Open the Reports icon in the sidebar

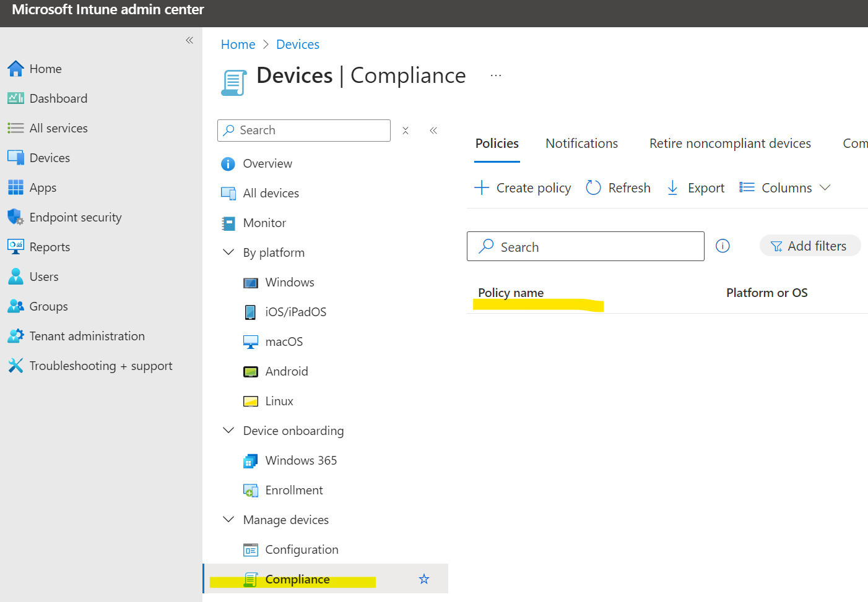click(x=15, y=247)
